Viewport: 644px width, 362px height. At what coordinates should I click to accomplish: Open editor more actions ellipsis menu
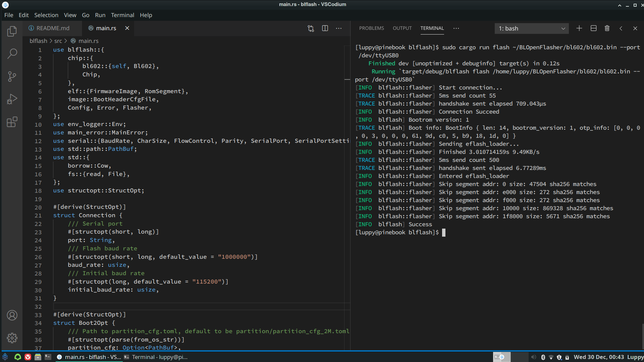339,28
